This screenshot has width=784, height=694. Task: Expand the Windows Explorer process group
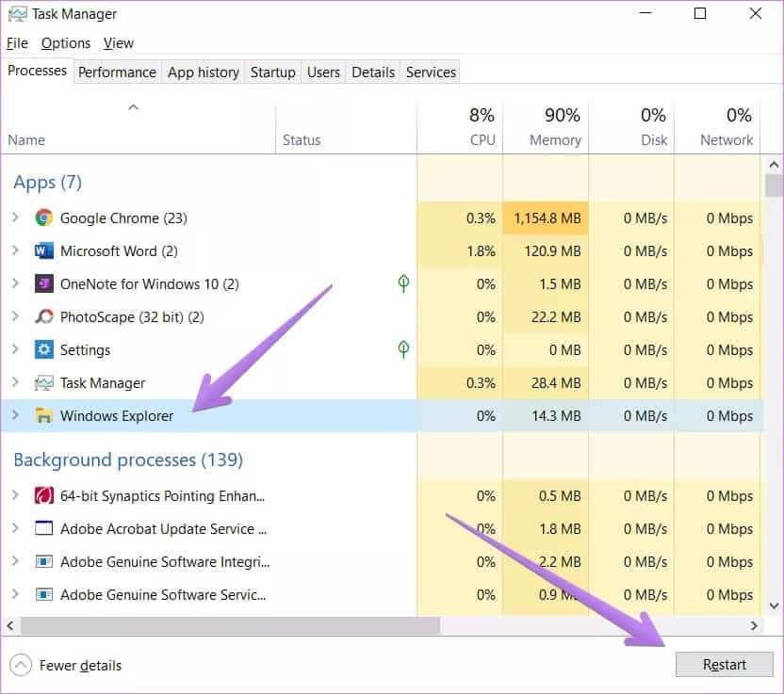tap(15, 415)
